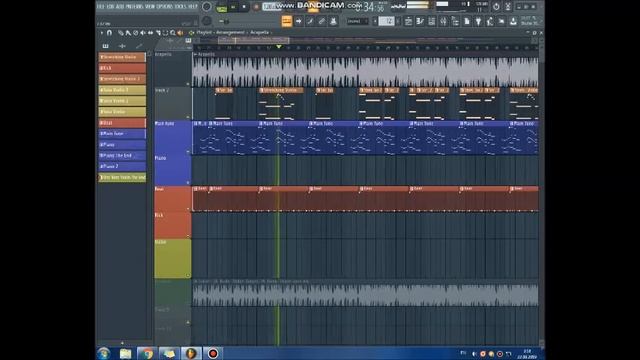The width and height of the screenshot is (640, 360).
Task: Mute the Main tune track using its LED
Action: [x=188, y=151]
